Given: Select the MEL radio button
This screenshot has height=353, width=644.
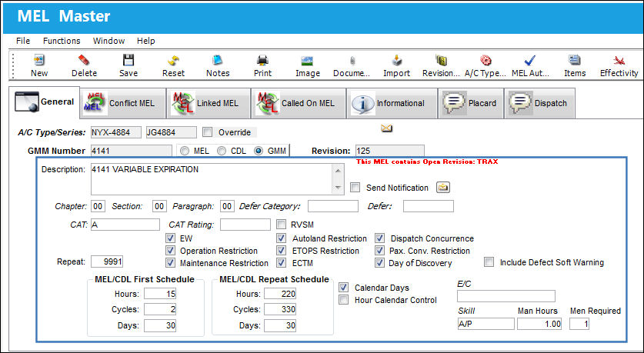Looking at the screenshot, I should point(185,151).
